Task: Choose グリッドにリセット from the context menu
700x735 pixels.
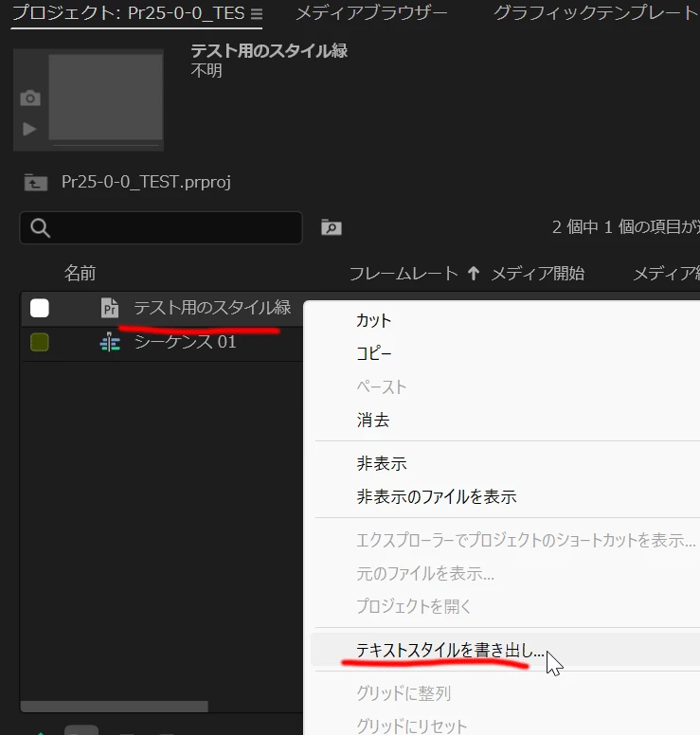Action: [412, 726]
